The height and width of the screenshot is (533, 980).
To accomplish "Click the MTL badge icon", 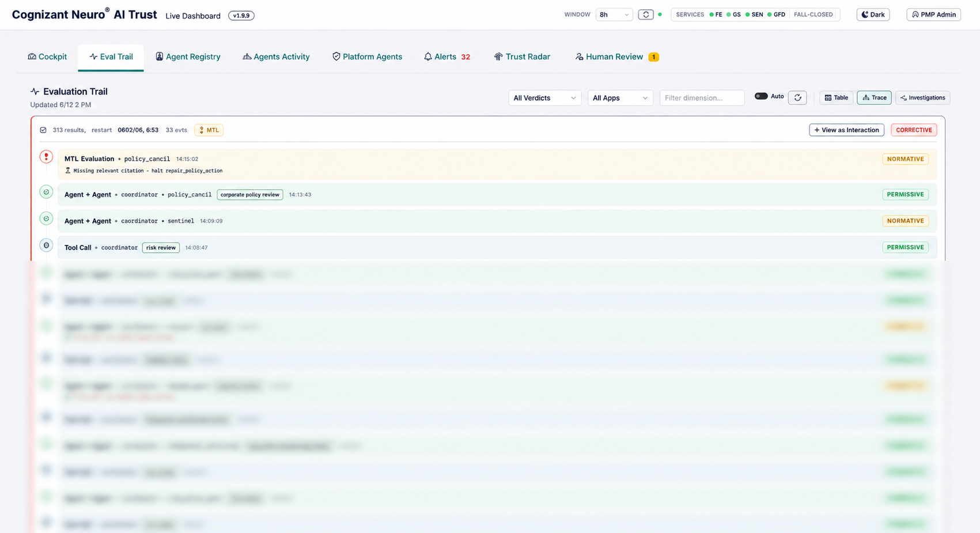I will pos(202,130).
